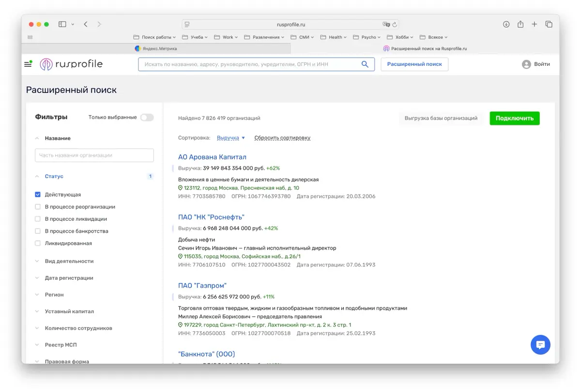
Task: Open ПАО "НК "Роснефть" company page
Action: [x=211, y=217]
